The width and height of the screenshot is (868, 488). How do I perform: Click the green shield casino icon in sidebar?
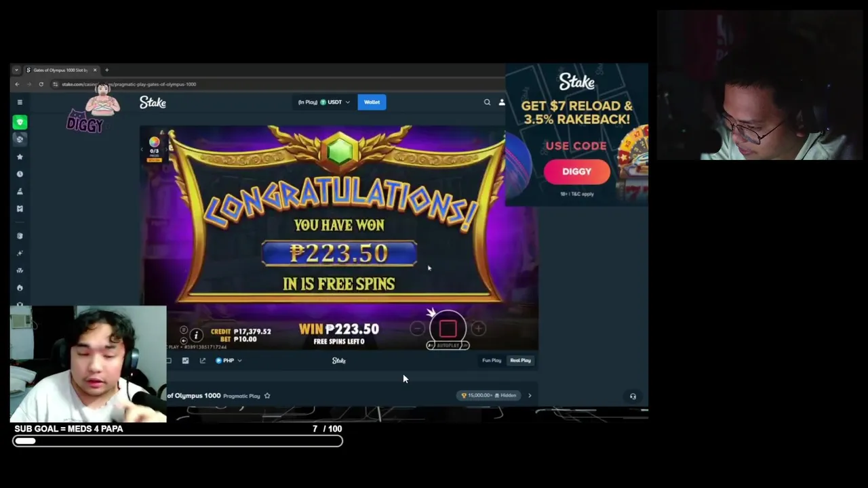(x=20, y=122)
